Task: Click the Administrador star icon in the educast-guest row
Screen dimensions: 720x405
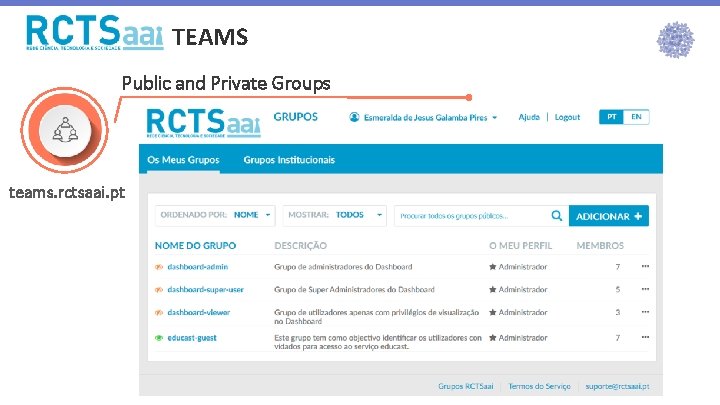Action: (493, 338)
